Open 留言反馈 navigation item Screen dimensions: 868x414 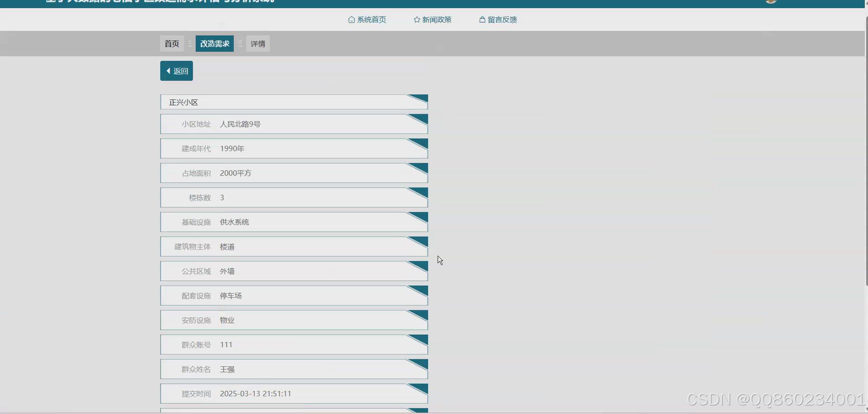pos(498,20)
